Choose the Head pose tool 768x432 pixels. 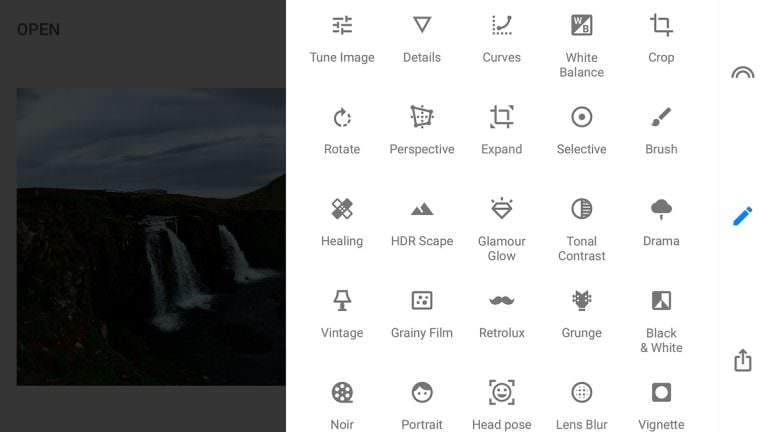pyautogui.click(x=502, y=406)
